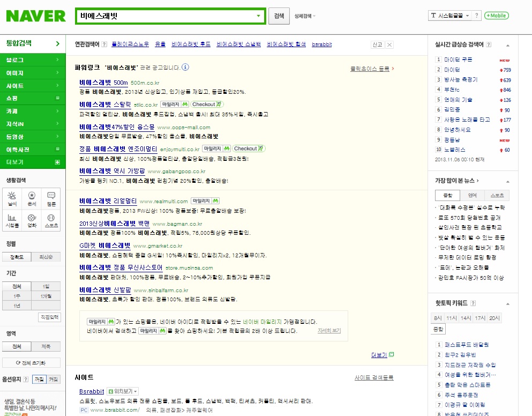Set search area to 제목
Image resolution: width=532 pixels, height=416 pixels.
point(46,346)
